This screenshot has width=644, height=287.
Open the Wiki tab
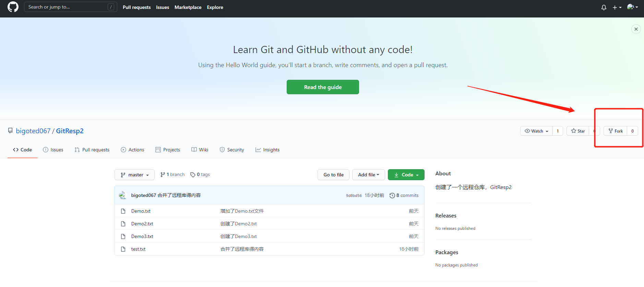tap(200, 150)
